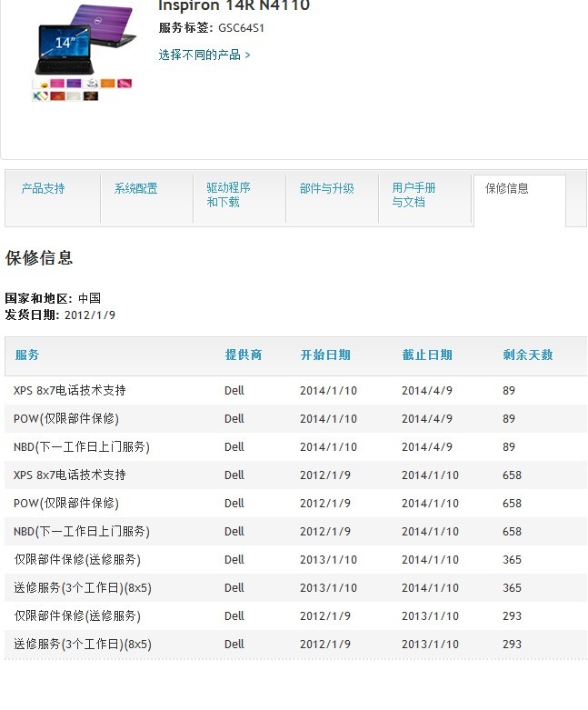This screenshot has width=588, height=710.
Task: Click 仅限部件保修(送修服务) row with 365 days
Action: [x=295, y=559]
